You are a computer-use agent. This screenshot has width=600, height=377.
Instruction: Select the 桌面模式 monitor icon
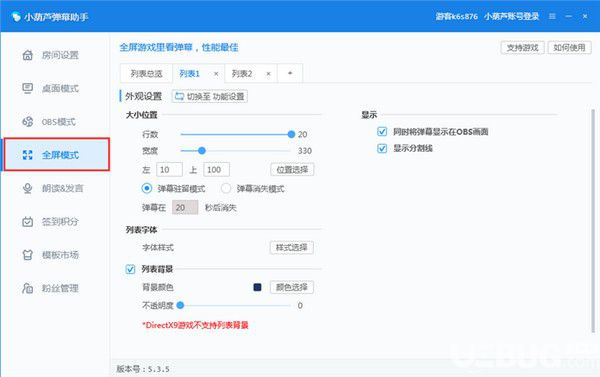[28, 88]
